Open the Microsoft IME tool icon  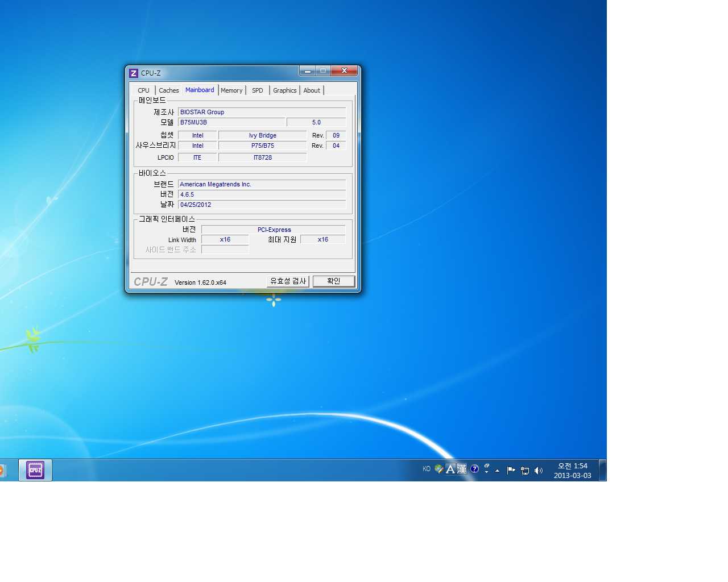[439, 469]
